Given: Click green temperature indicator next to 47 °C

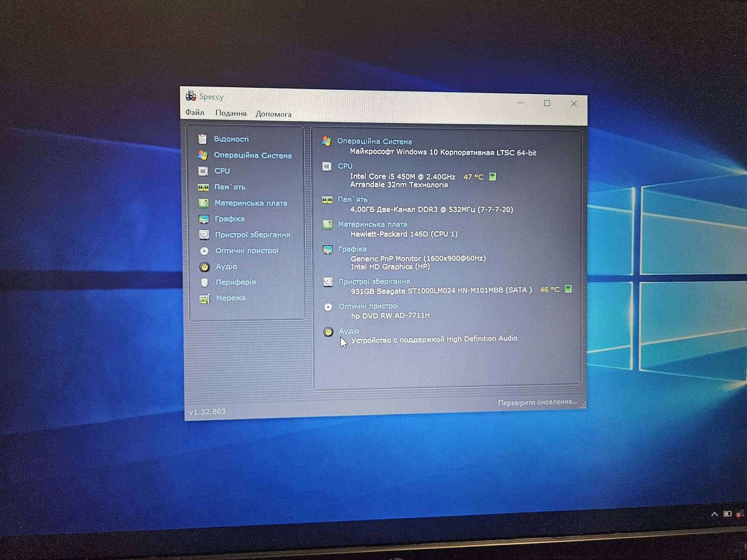Looking at the screenshot, I should (x=493, y=177).
